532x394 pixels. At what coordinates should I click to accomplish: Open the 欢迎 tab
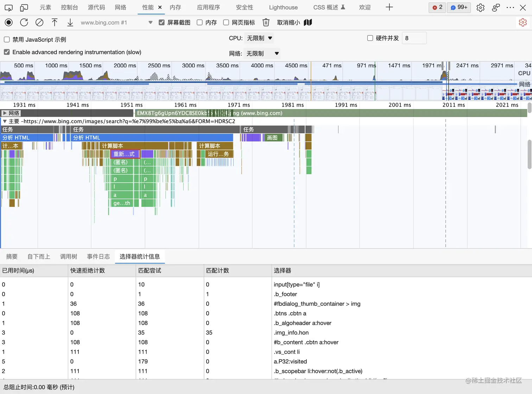click(x=365, y=7)
